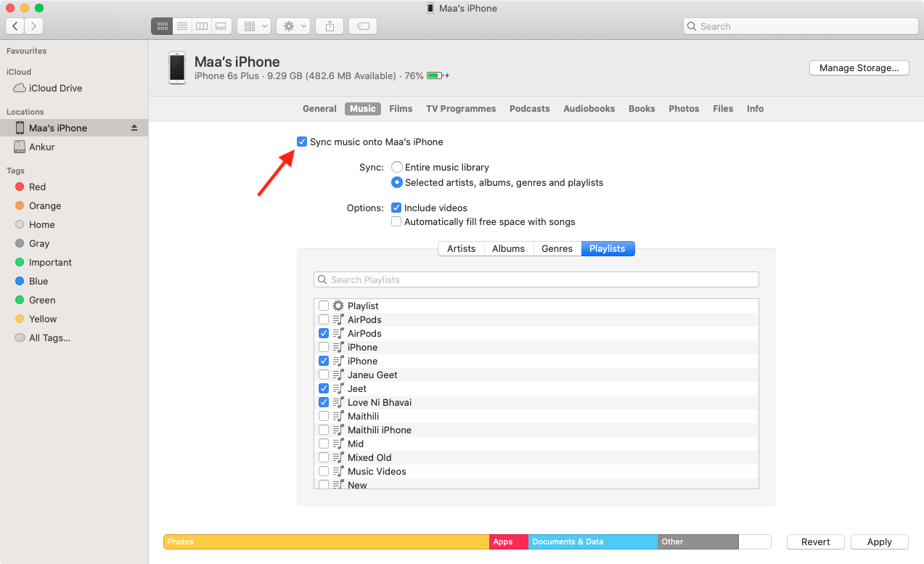Viewport: 924px width, 564px height.
Task: Switch to list view in toolbar
Action: point(181,26)
